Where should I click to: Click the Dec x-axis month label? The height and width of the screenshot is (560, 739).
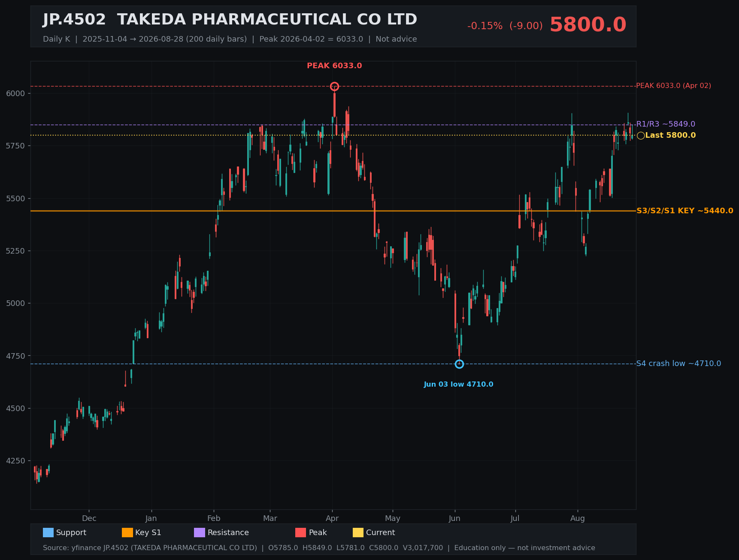(89, 518)
